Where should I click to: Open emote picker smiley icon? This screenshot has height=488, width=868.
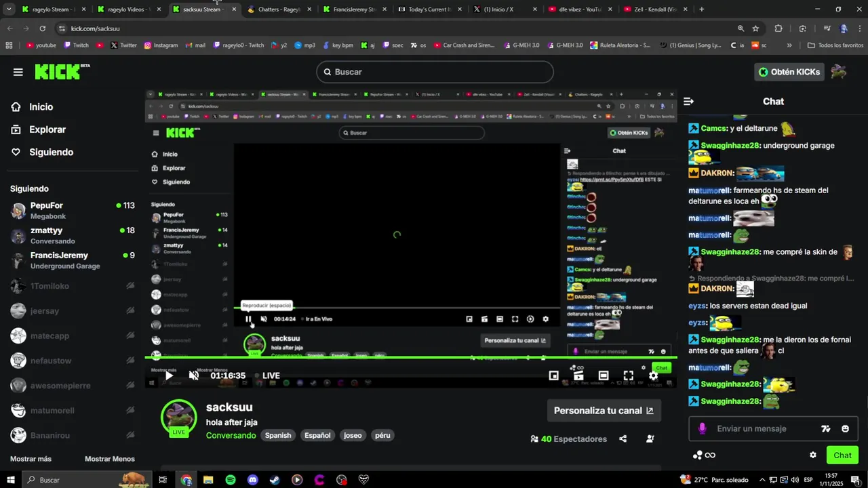pos(845,428)
